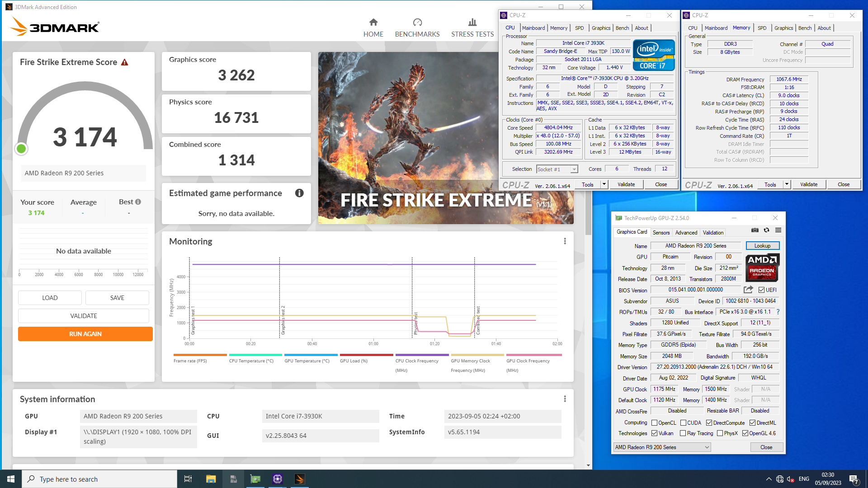Image resolution: width=868 pixels, height=488 pixels.
Task: Click the Fire Strike Extreme thumbnail image
Action: click(446, 138)
